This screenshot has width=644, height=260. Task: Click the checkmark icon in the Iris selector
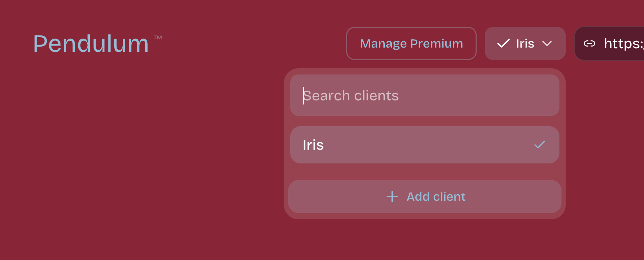(x=503, y=43)
